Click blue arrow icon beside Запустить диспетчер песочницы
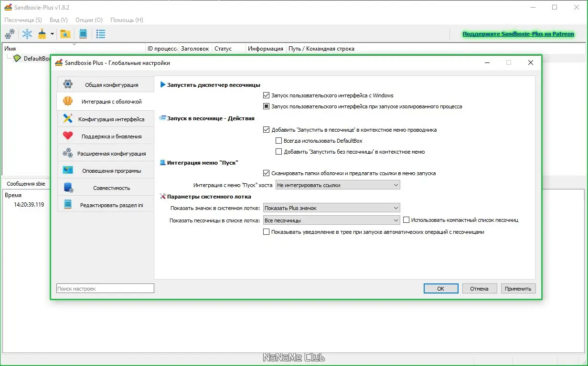 click(x=162, y=85)
